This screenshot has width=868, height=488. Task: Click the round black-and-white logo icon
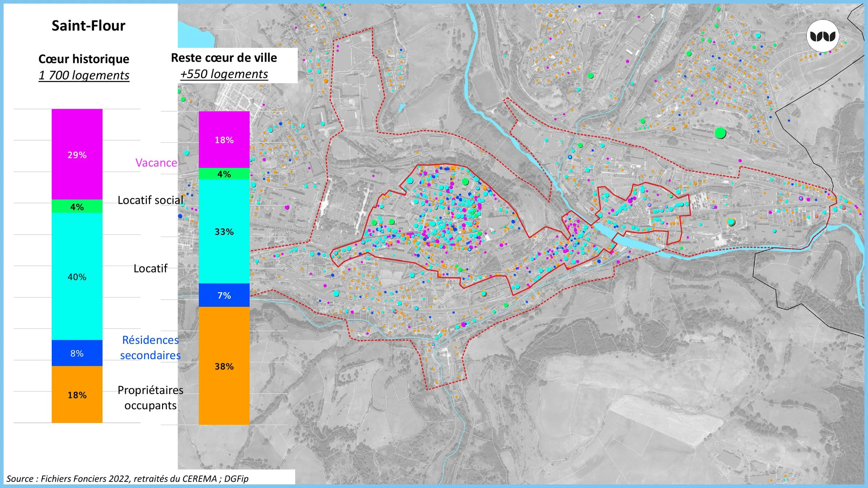[x=822, y=36]
